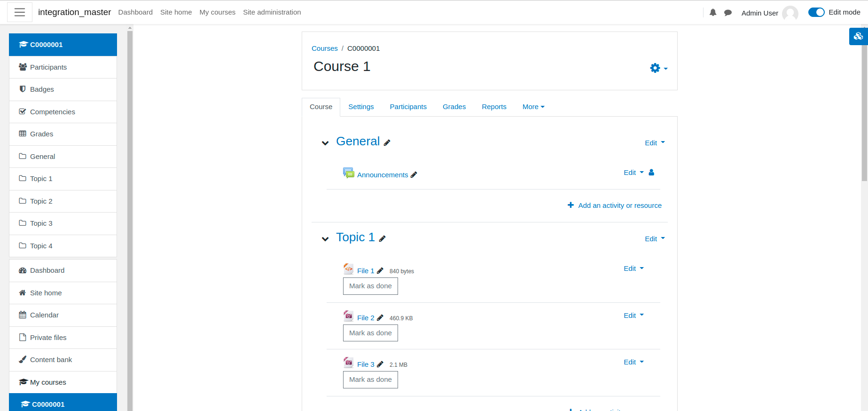
Task: Click the integration_master site name
Action: [x=74, y=12]
